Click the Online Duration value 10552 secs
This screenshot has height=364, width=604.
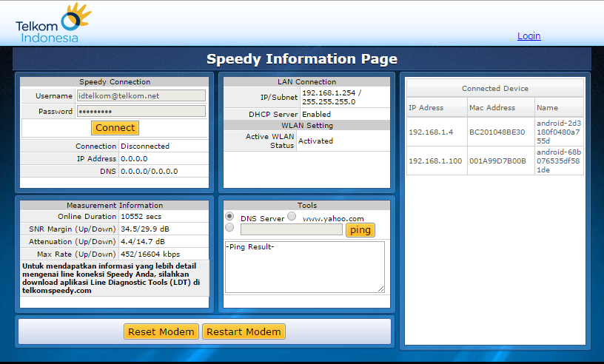click(141, 217)
